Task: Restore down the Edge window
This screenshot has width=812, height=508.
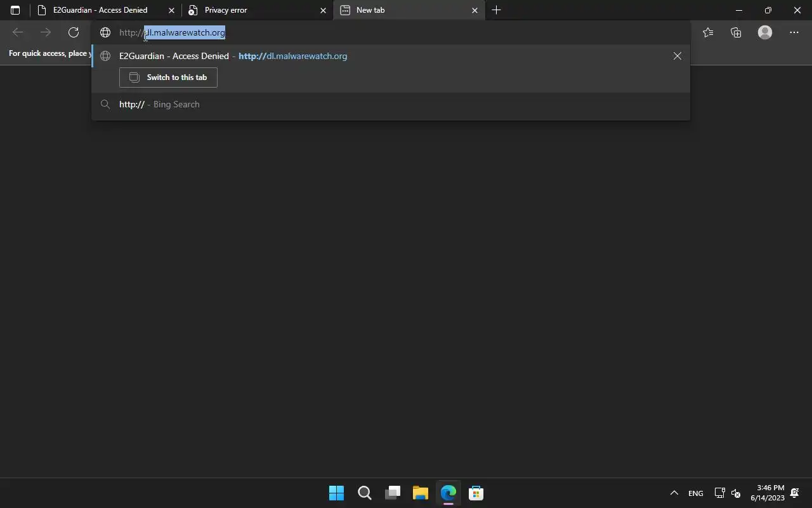Action: [x=768, y=10]
